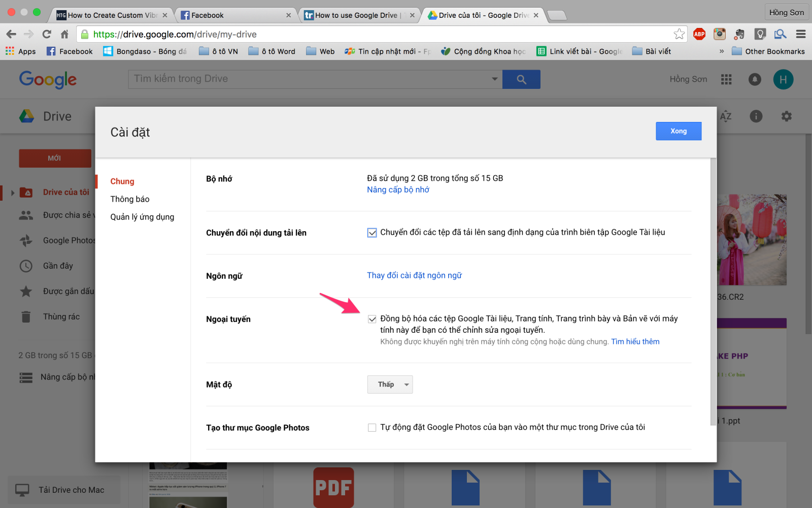Screen dimensions: 812x508
Task: Enable automatic Google Photos folder
Action: (x=372, y=427)
